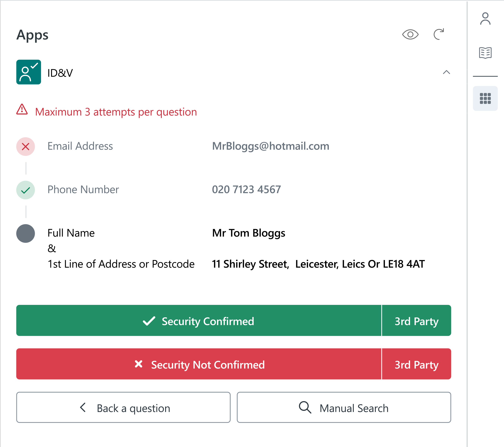Image resolution: width=504 pixels, height=447 pixels.
Task: Click the ID&V app icon
Action: (x=29, y=72)
